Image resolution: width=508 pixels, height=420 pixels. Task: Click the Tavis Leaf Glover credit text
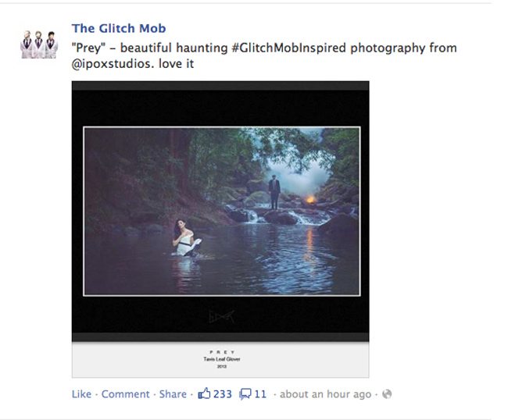click(x=222, y=359)
